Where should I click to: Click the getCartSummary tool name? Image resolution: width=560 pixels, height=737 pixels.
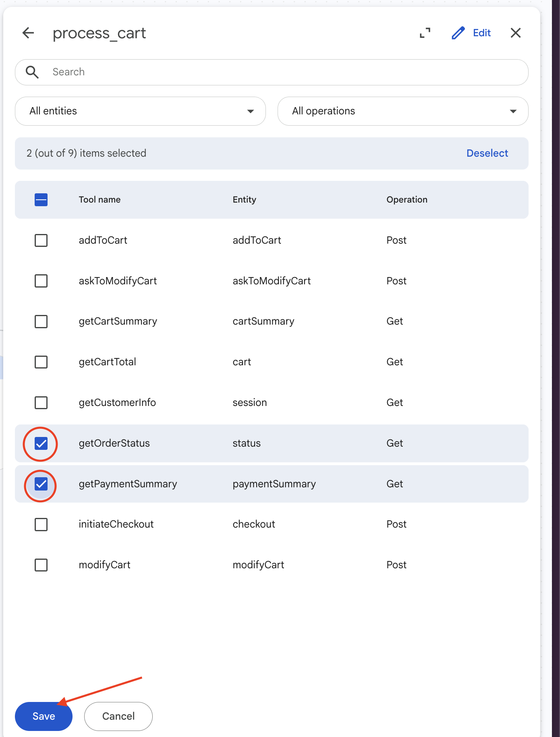click(x=118, y=321)
